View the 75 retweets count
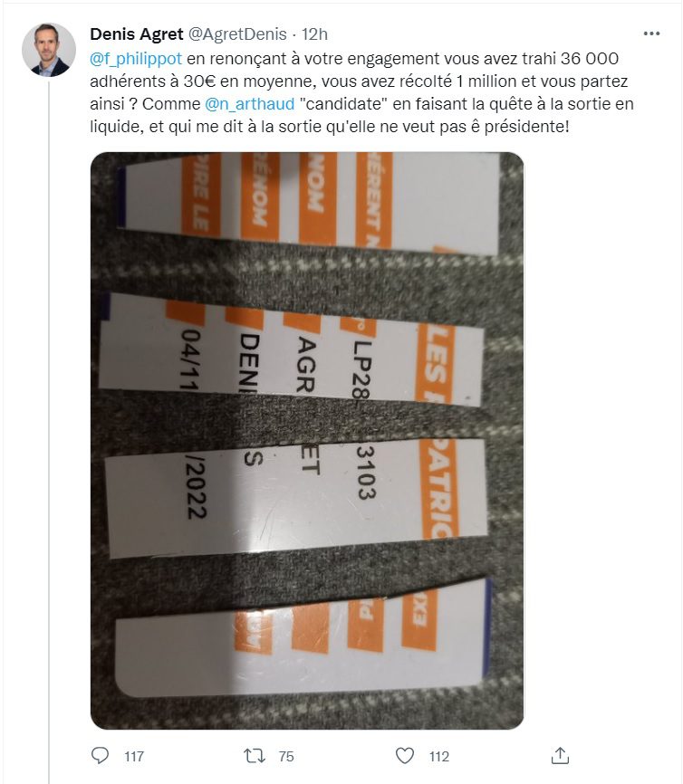 (285, 756)
